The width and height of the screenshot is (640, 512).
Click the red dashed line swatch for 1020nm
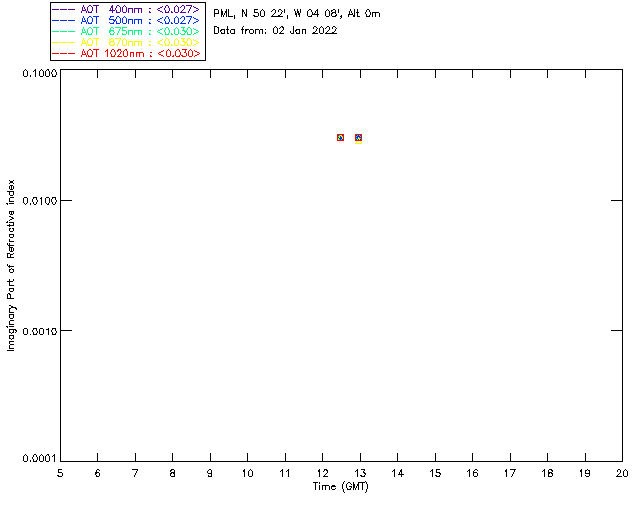64,53
